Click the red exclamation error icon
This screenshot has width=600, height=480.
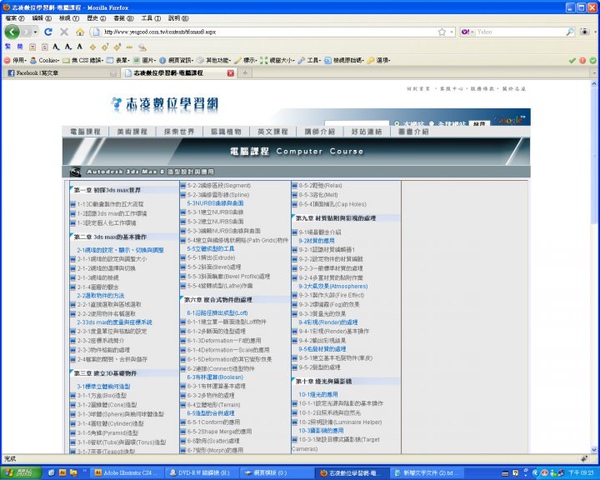click(x=582, y=60)
